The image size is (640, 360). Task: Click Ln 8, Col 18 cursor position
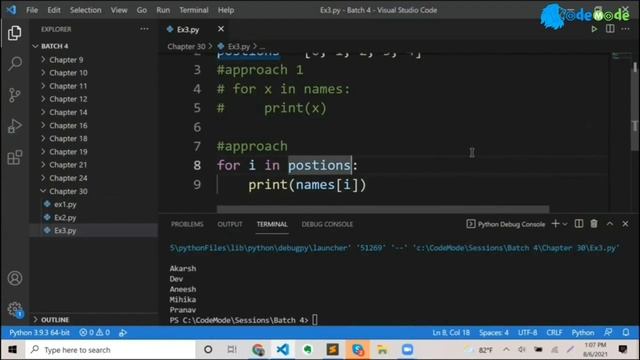pyautogui.click(x=451, y=333)
